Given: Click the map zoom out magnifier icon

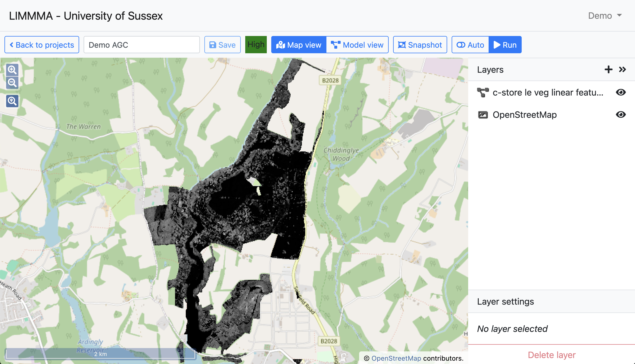Looking at the screenshot, I should pos(12,83).
